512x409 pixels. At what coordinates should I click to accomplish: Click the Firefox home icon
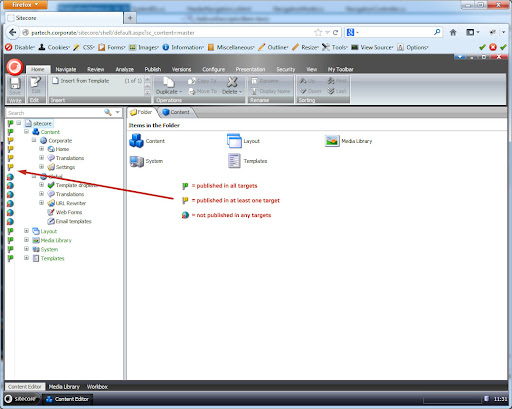point(453,32)
